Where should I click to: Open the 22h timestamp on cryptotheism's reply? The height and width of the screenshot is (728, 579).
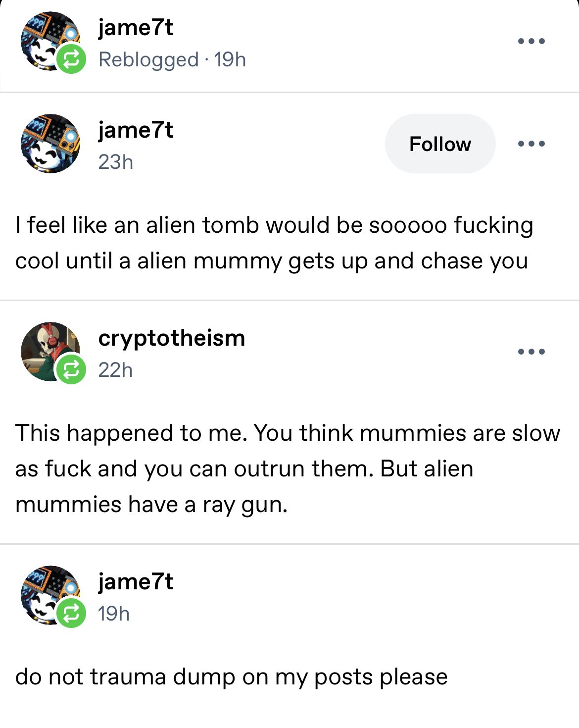coord(115,370)
